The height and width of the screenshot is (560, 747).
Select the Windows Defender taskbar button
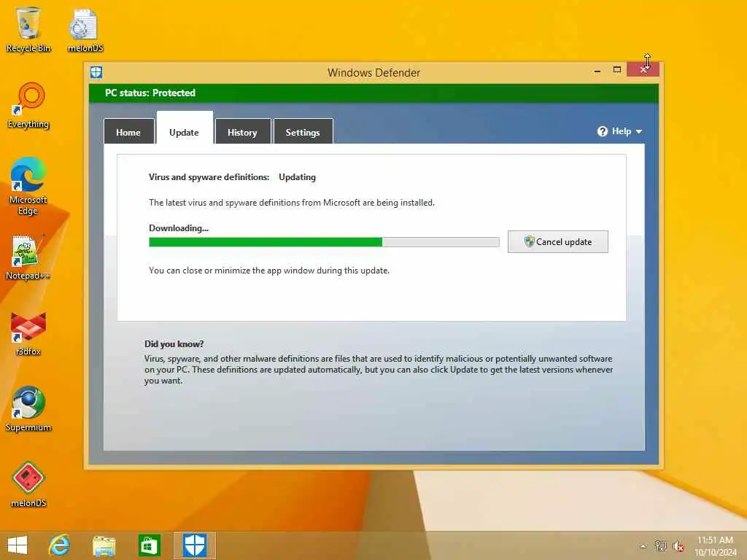194,545
